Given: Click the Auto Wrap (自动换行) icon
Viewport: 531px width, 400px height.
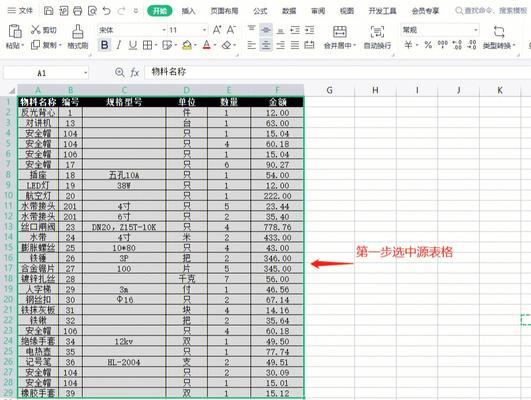Looking at the screenshot, I should click(x=377, y=31).
